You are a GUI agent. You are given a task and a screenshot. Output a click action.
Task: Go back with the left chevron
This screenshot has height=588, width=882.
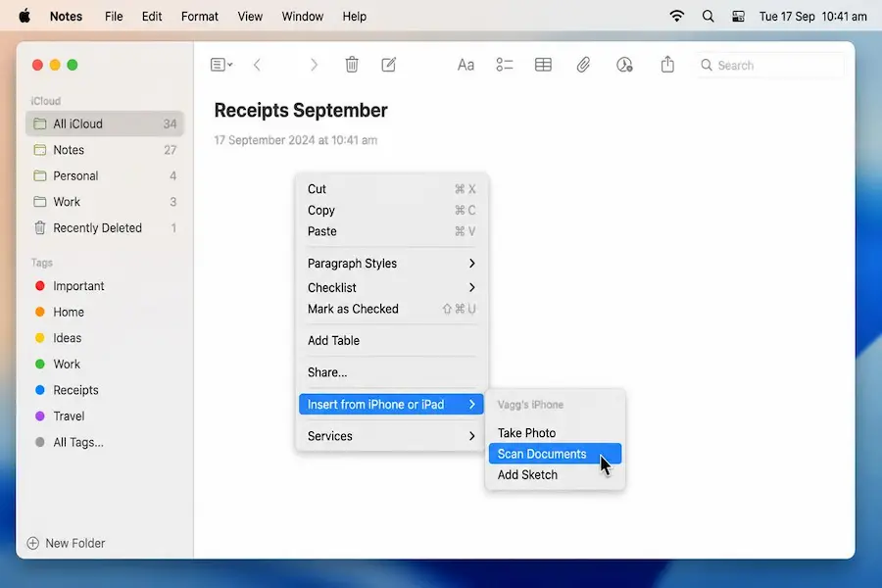(257, 65)
